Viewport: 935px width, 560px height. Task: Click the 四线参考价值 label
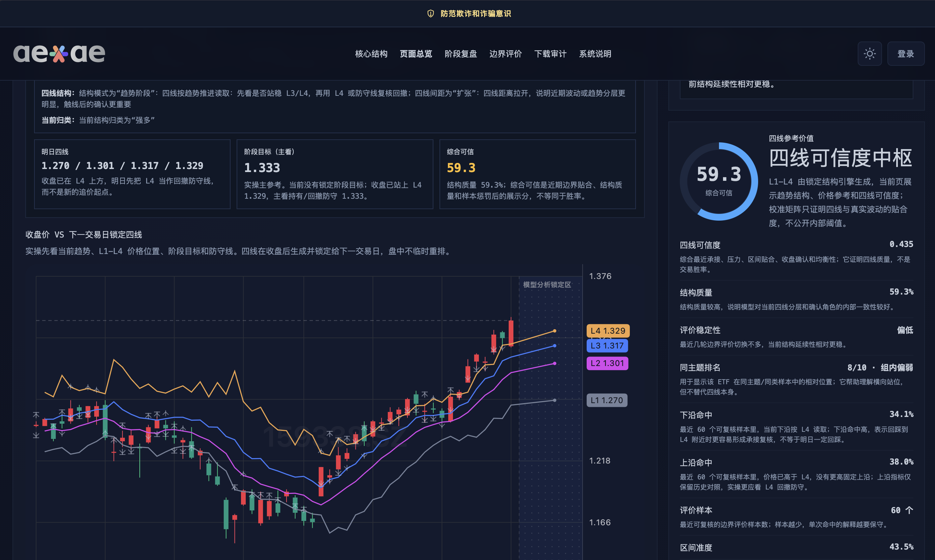(791, 138)
